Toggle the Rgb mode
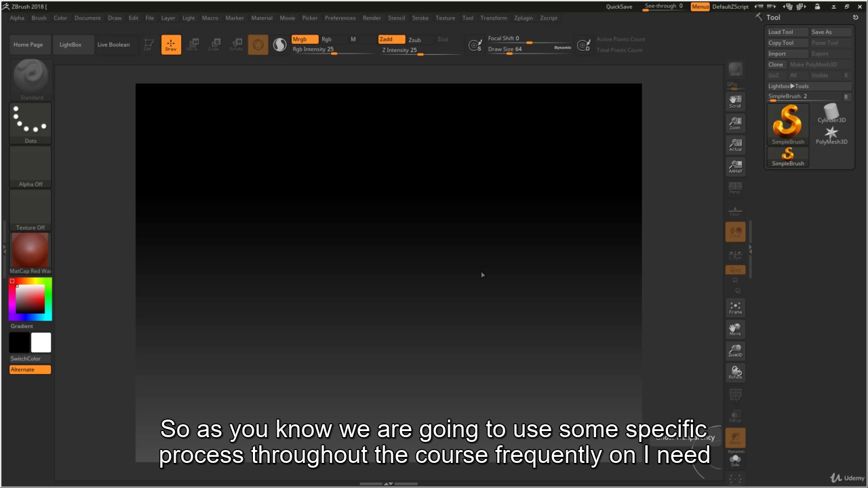 (x=327, y=39)
